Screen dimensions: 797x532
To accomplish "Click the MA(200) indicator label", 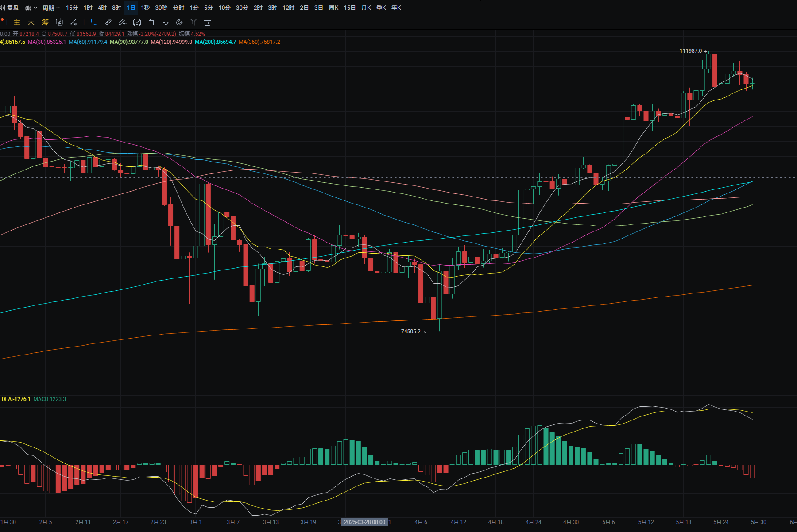I will (215, 42).
